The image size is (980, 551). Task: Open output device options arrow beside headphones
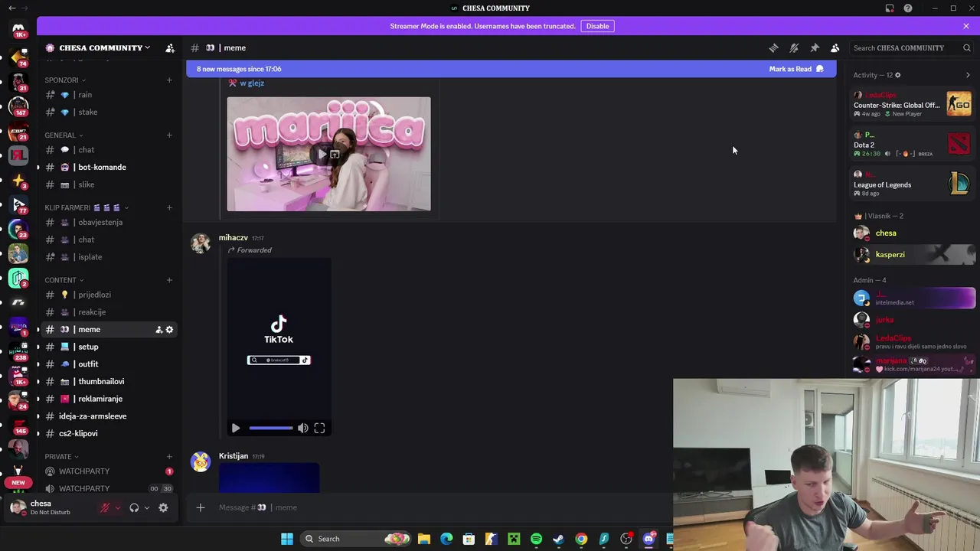[146, 508]
